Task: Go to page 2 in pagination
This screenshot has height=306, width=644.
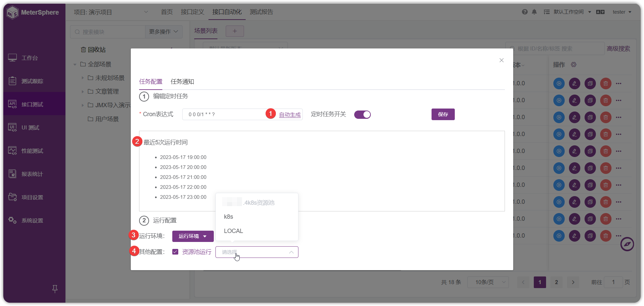Action: (556, 282)
